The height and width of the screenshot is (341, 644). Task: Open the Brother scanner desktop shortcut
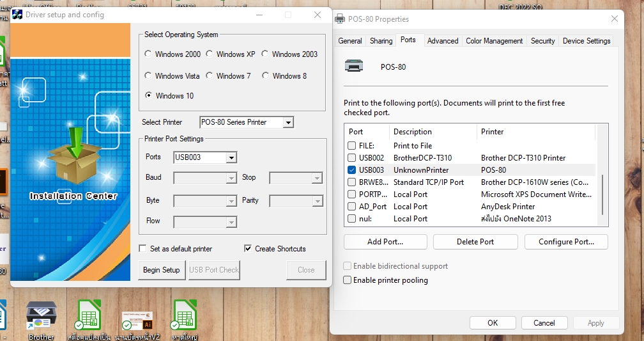pos(42,316)
